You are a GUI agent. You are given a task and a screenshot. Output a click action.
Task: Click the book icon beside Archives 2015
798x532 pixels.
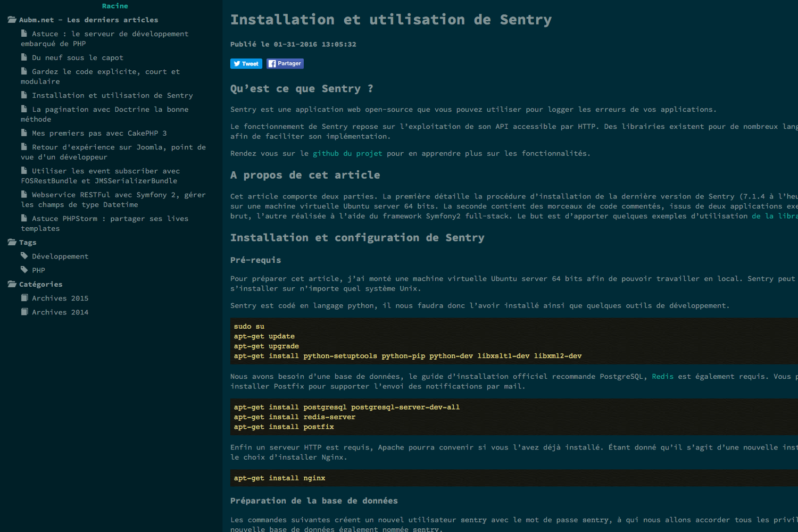(24, 298)
